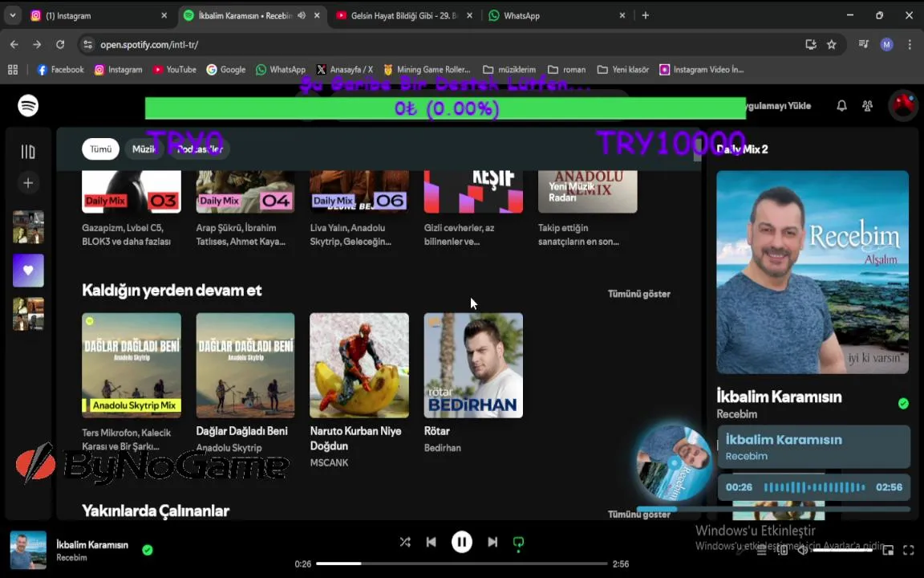Bookmark page with star icon
Viewport: 924px width, 578px height.
832,45
